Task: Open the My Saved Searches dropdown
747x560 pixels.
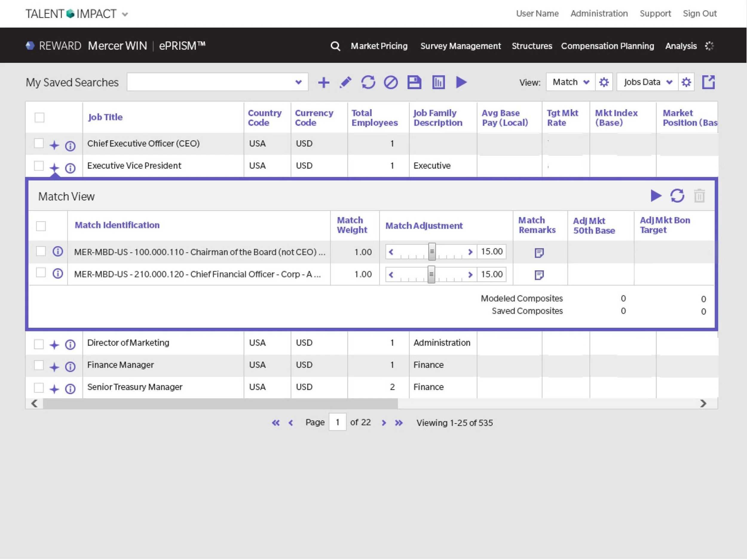Action: coord(217,82)
